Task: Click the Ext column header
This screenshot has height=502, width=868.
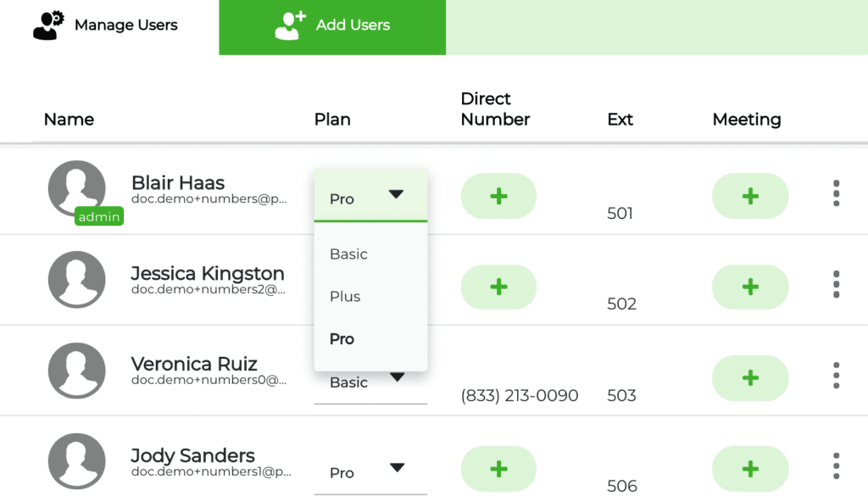Action: pyautogui.click(x=620, y=120)
